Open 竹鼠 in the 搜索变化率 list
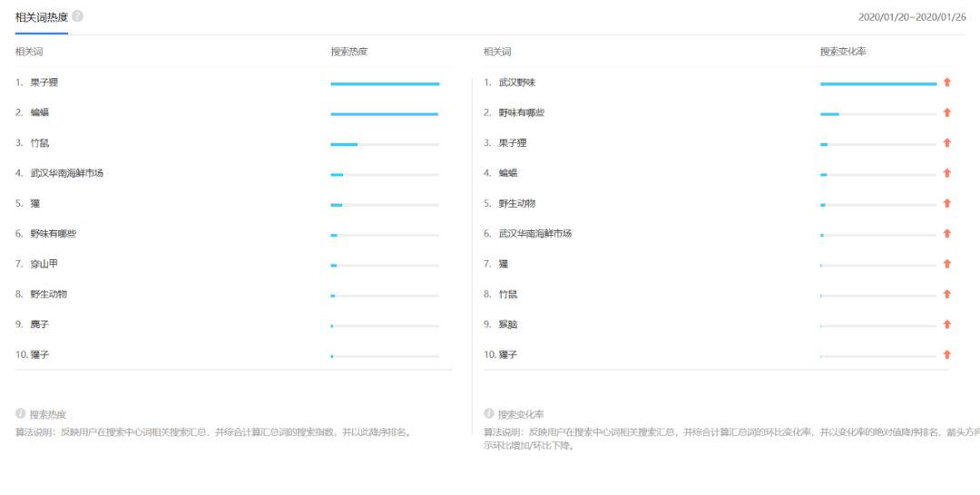 [508, 294]
